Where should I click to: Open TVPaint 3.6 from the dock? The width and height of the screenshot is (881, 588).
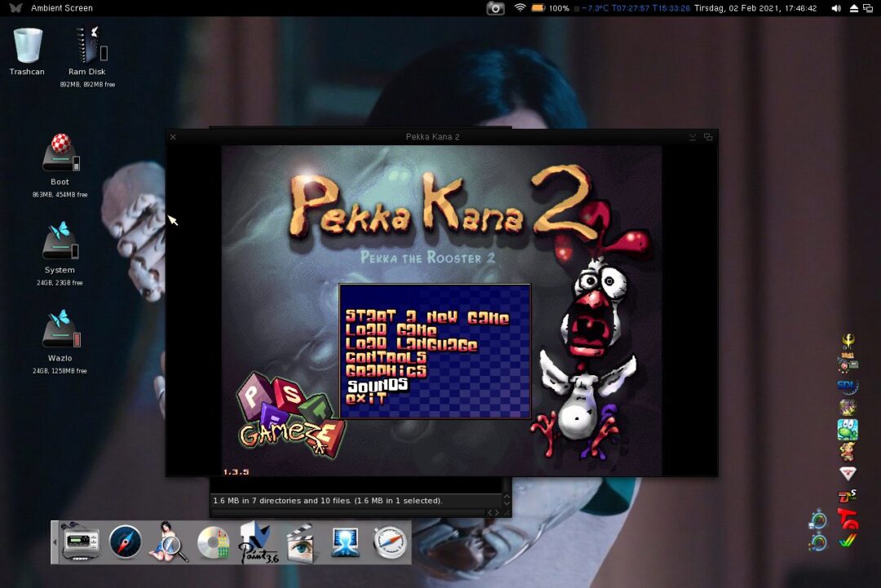tap(256, 542)
